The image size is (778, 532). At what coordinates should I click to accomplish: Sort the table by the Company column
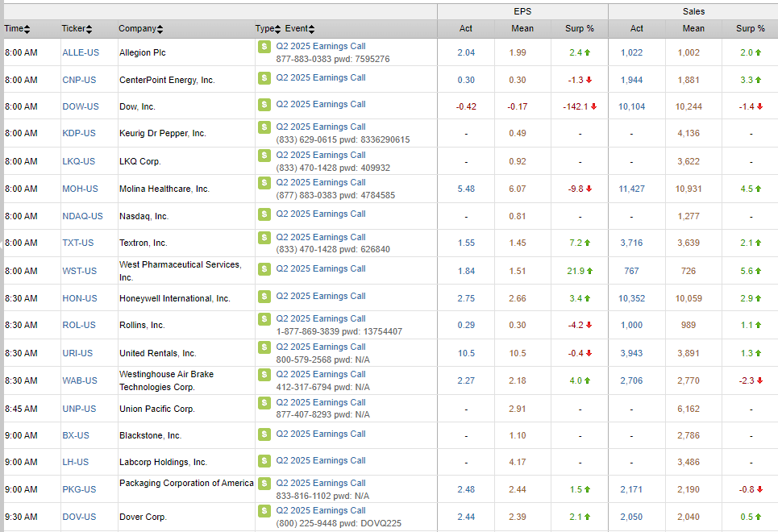click(x=140, y=29)
